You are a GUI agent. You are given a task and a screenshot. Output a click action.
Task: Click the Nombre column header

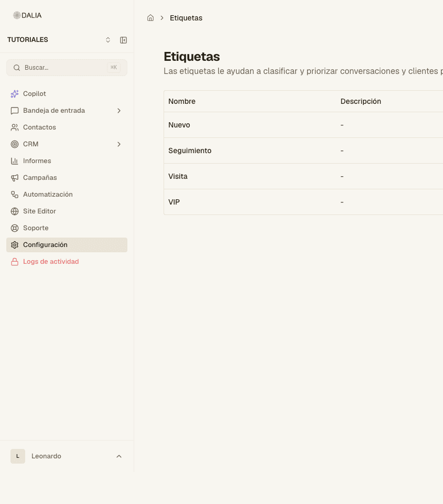(x=182, y=101)
